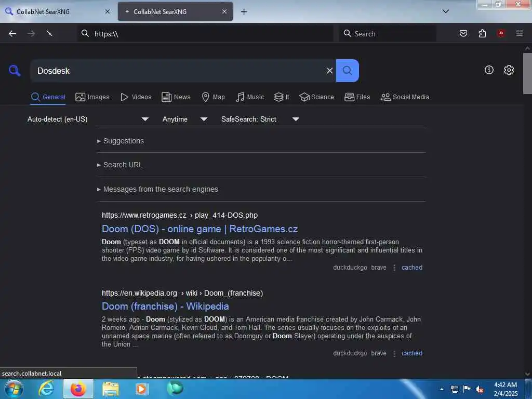Open the en.wikipedia.org Doom_(franchise) URL
532x399 pixels.
pyautogui.click(x=182, y=293)
